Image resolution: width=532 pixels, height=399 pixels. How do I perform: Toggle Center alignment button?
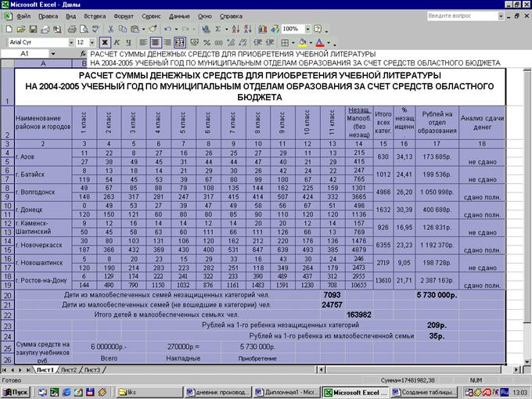[156, 42]
